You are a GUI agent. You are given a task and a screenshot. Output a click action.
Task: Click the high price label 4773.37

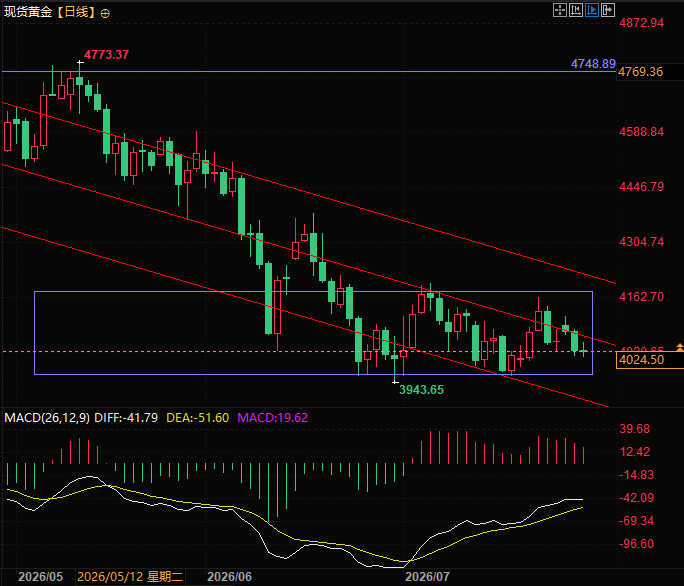tap(106, 55)
